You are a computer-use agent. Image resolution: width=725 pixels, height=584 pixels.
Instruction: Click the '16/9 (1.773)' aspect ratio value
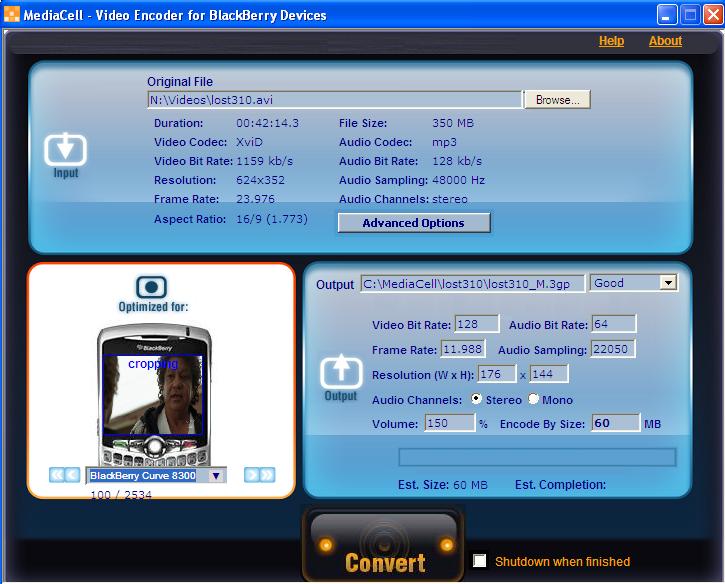272,219
